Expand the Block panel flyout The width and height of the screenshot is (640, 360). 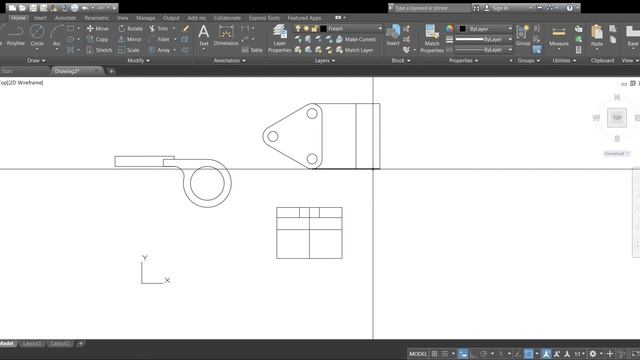click(401, 60)
